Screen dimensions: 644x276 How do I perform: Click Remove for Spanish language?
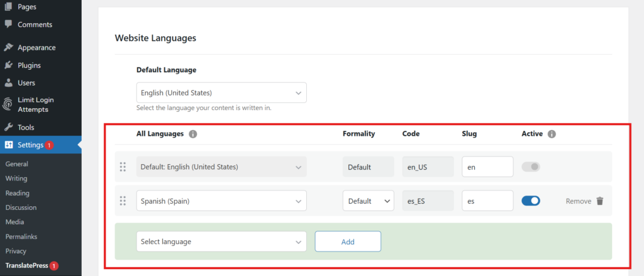pos(579,201)
